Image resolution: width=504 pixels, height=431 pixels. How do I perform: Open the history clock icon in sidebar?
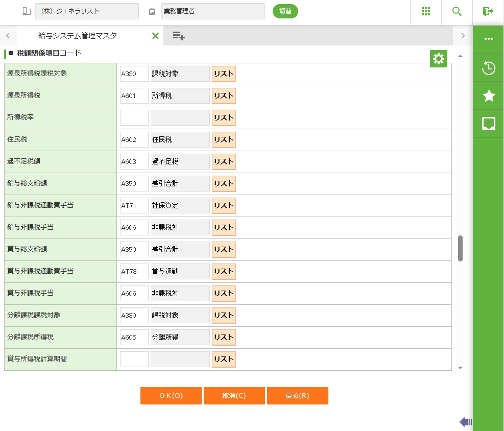pyautogui.click(x=489, y=68)
